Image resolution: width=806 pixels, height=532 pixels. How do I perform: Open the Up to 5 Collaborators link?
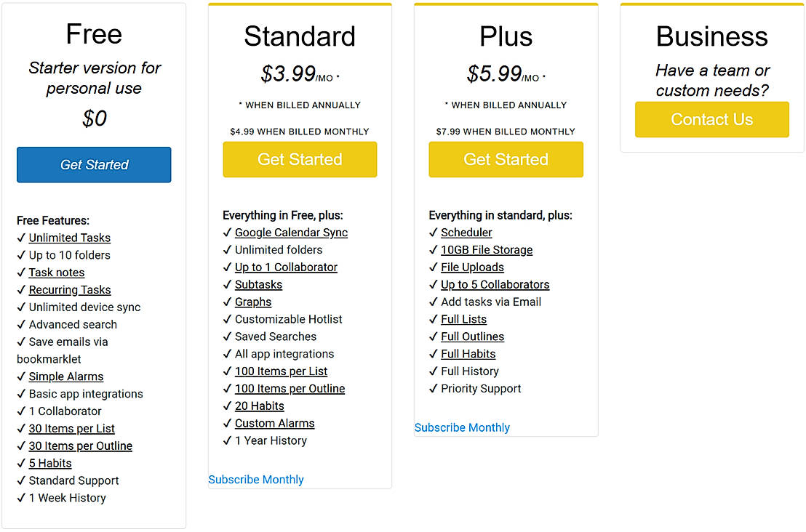click(x=495, y=285)
